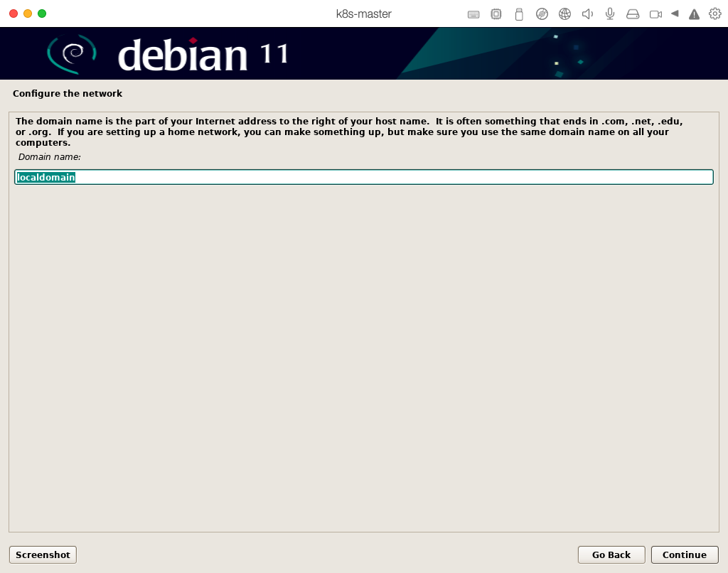Image resolution: width=728 pixels, height=573 pixels.
Task: Click the Continue button
Action: [685, 555]
